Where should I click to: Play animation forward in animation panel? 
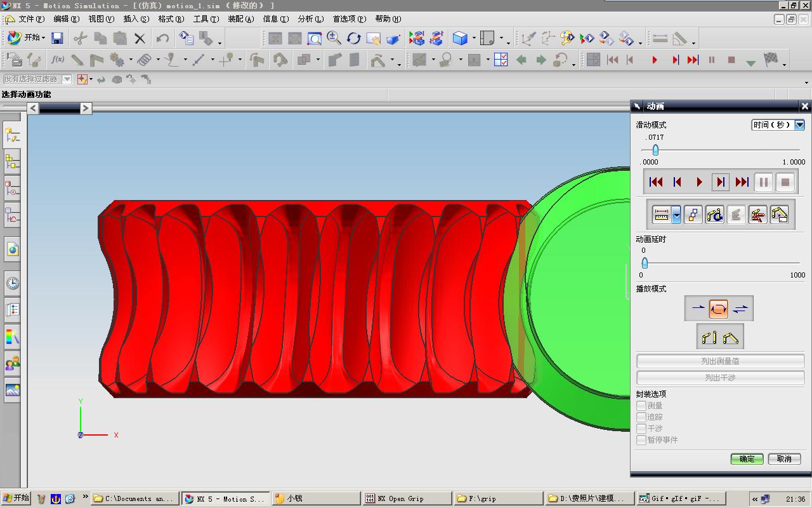click(699, 182)
